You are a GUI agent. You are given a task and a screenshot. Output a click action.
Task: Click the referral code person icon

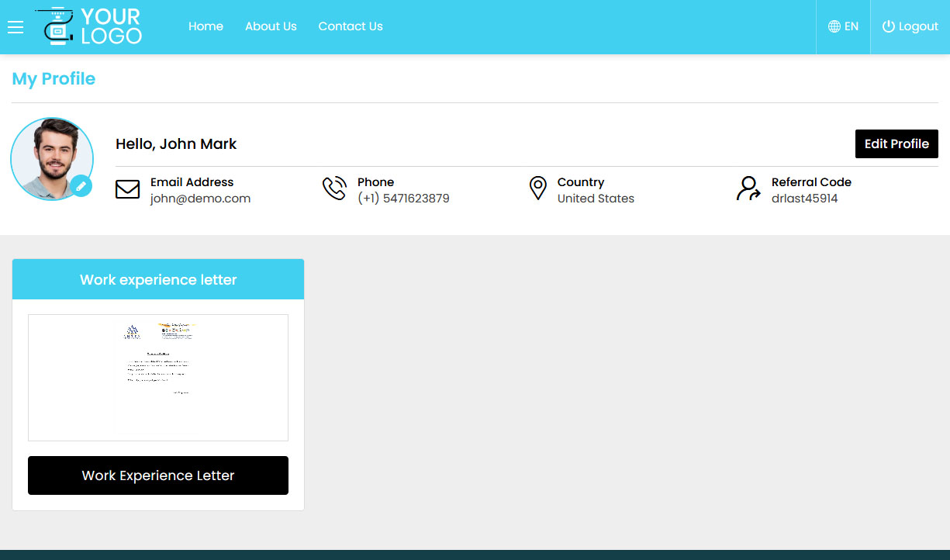point(748,188)
